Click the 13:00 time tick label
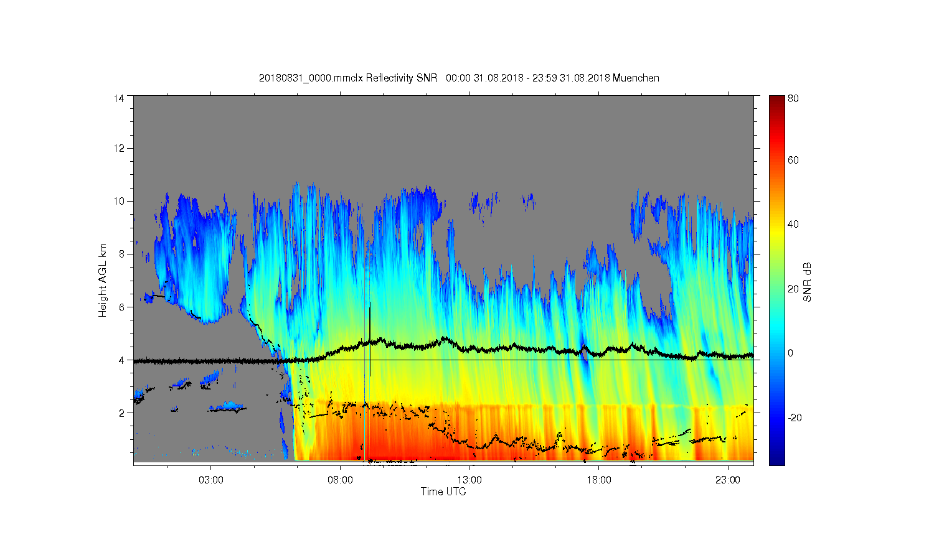This screenshot has width=934, height=560. pyautogui.click(x=469, y=480)
